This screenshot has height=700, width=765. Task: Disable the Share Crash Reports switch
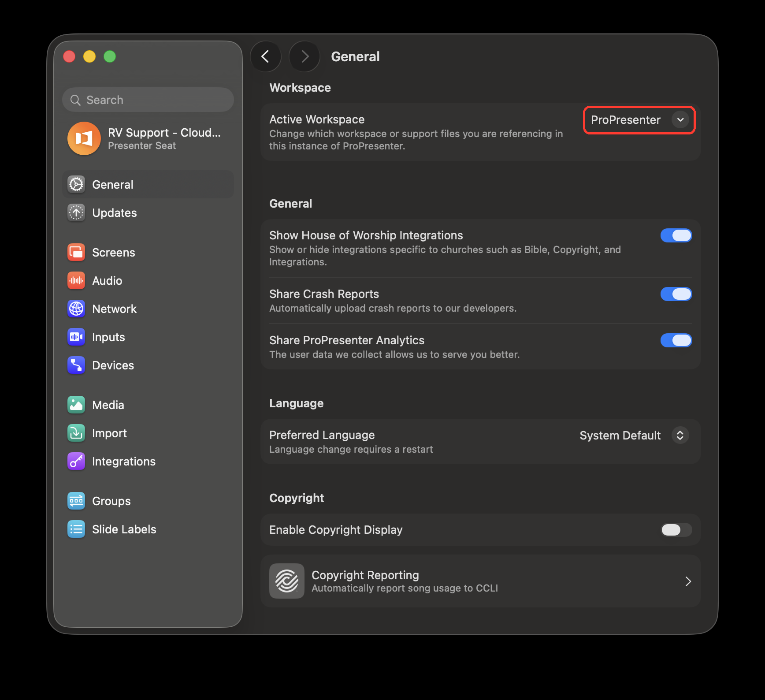pos(676,294)
